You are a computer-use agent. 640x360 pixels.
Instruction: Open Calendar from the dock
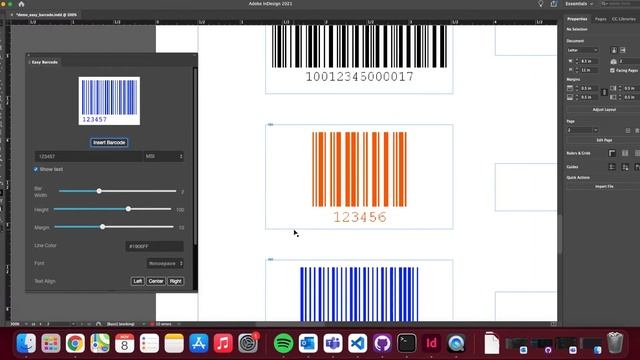[x=124, y=343]
